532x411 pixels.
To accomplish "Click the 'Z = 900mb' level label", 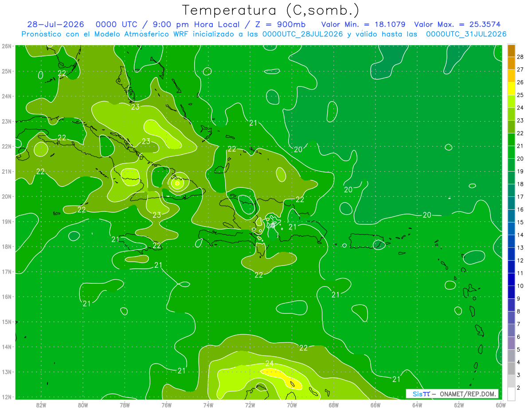I will (281, 24).
